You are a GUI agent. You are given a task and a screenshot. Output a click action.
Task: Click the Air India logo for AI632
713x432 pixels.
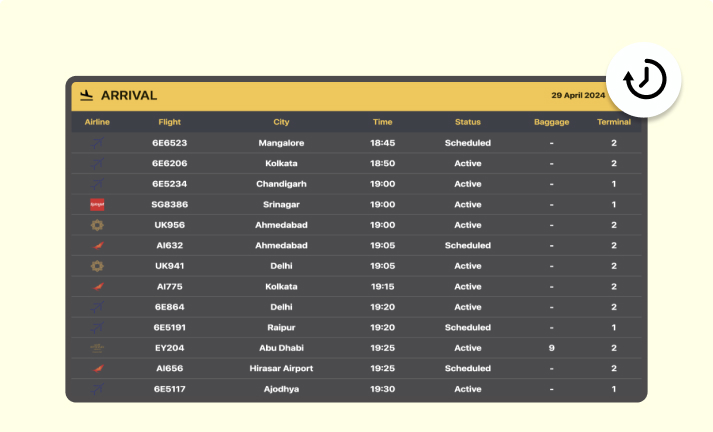(97, 246)
